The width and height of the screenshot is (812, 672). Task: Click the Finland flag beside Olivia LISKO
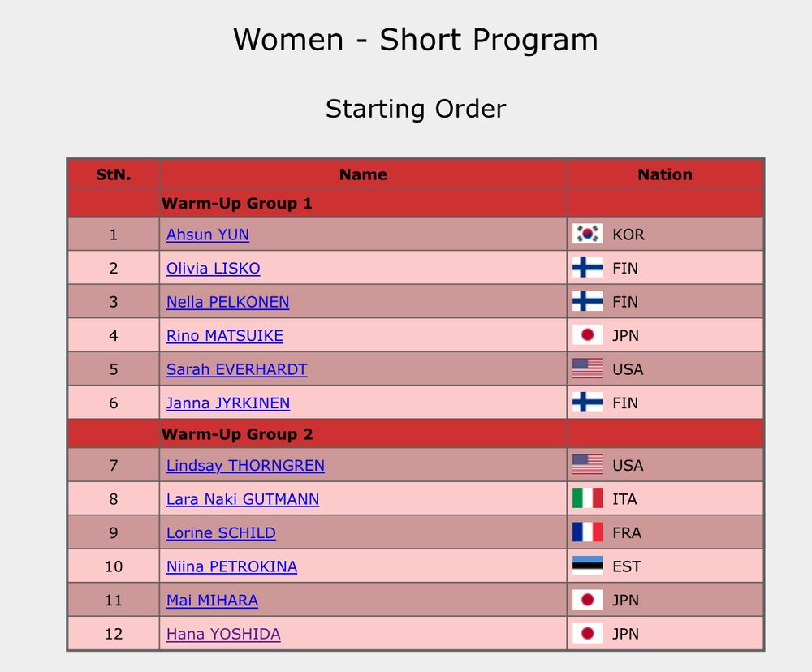[587, 268]
